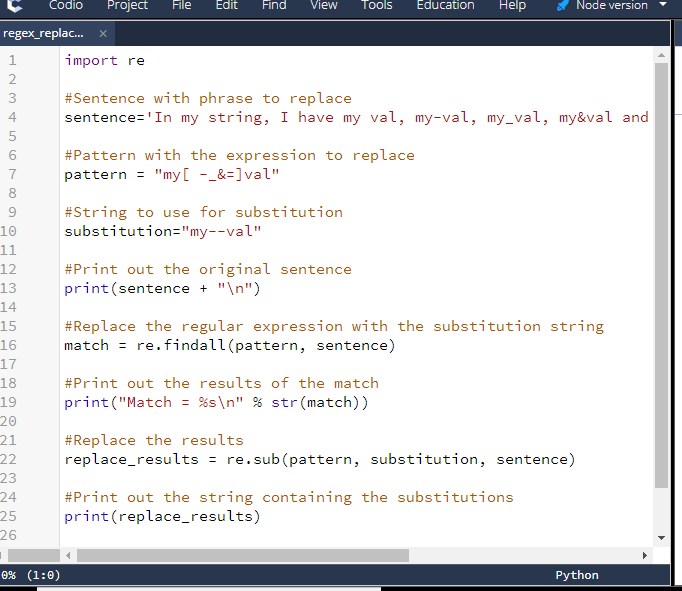The height and width of the screenshot is (591, 682).
Task: Click the sentence= assignment line
Action: pyautogui.click(x=356, y=117)
